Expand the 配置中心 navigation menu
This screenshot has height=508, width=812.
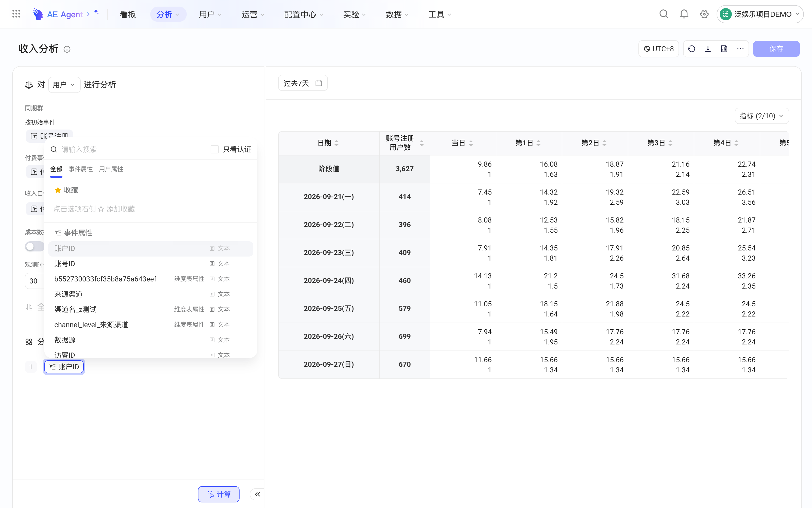coord(303,14)
